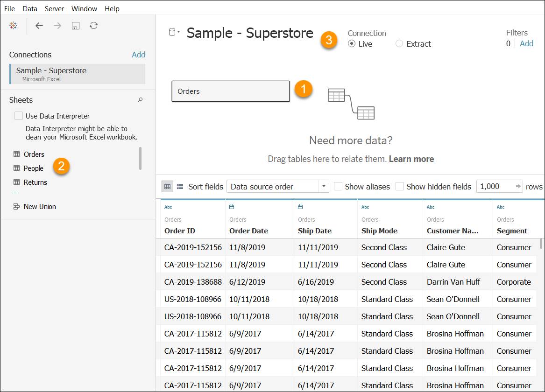
Task: Open the Sort fields dropdown
Action: 278,187
